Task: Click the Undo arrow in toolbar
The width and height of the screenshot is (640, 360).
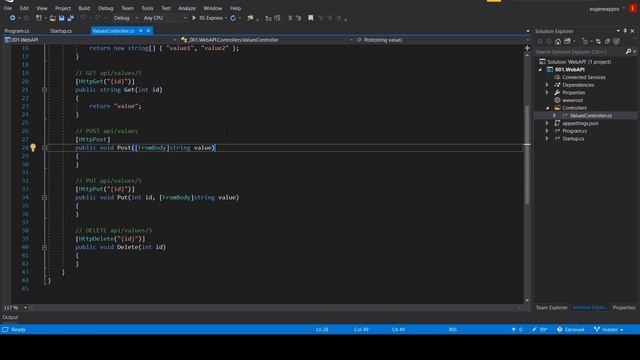Action: pyautogui.click(x=83, y=18)
